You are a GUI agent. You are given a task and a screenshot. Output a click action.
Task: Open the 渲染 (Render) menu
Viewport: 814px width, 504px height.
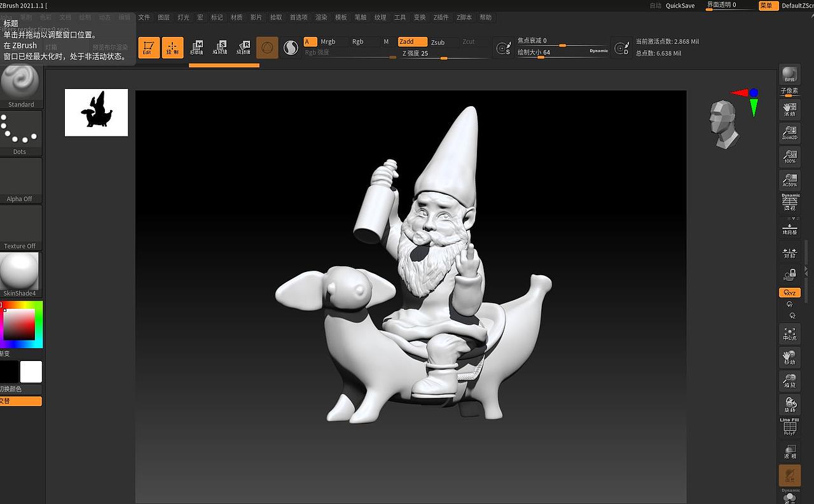point(321,17)
